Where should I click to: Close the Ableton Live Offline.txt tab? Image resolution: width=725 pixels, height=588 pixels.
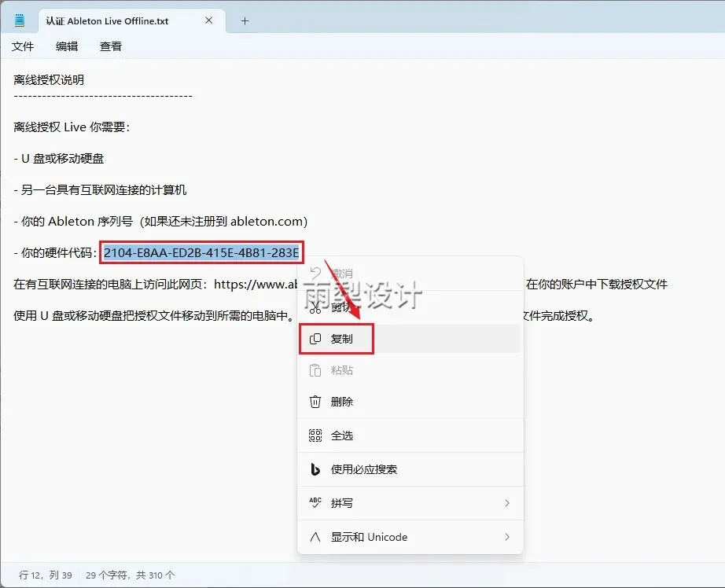pyautogui.click(x=209, y=20)
